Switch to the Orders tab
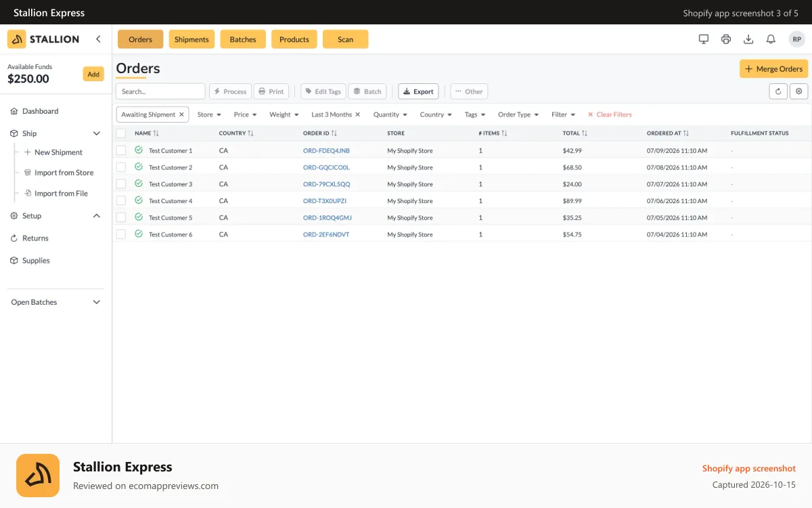Screen dimensions: 812x508 click(140, 39)
